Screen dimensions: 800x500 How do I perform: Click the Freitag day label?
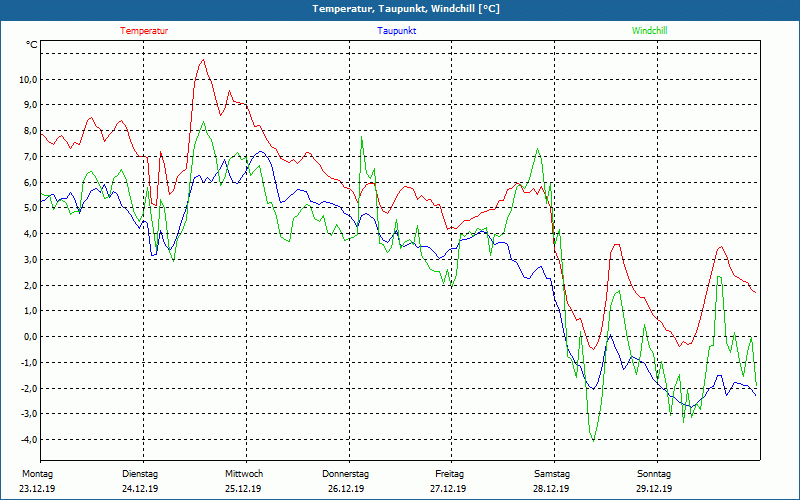[449, 474]
